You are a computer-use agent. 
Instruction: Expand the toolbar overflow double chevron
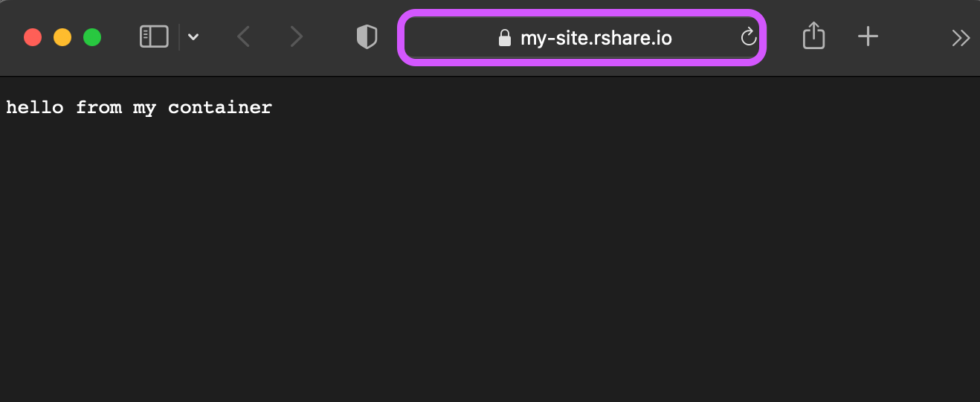coord(961,37)
